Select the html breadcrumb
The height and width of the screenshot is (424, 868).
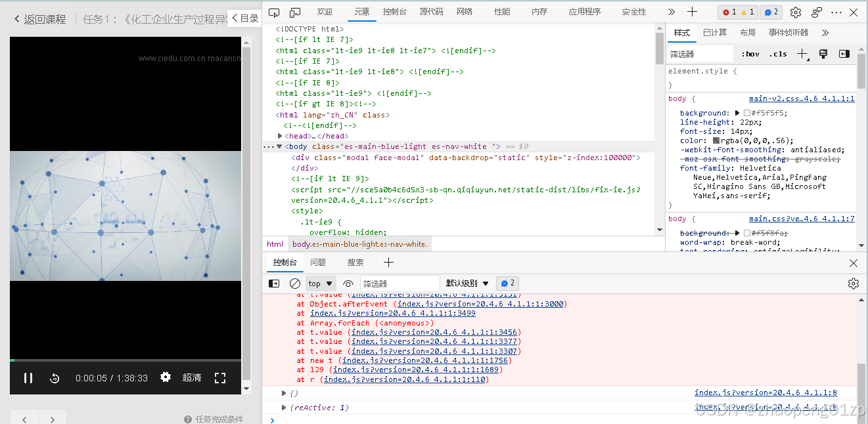pos(275,244)
